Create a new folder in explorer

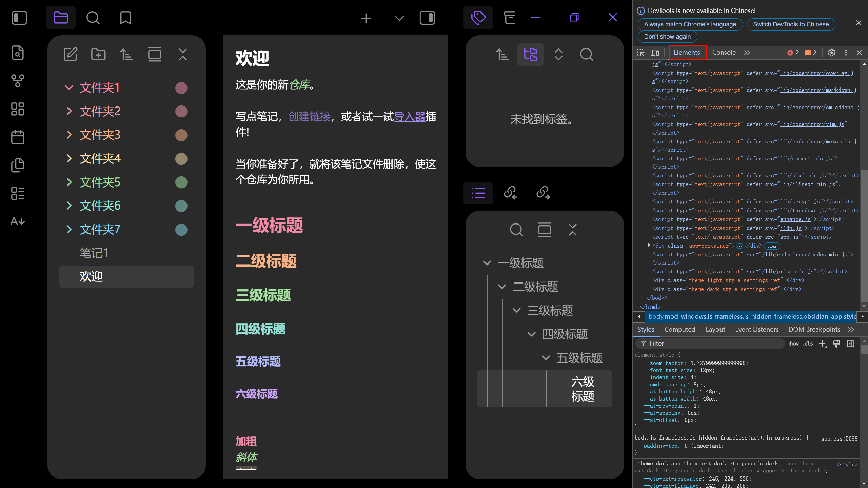tap(98, 54)
